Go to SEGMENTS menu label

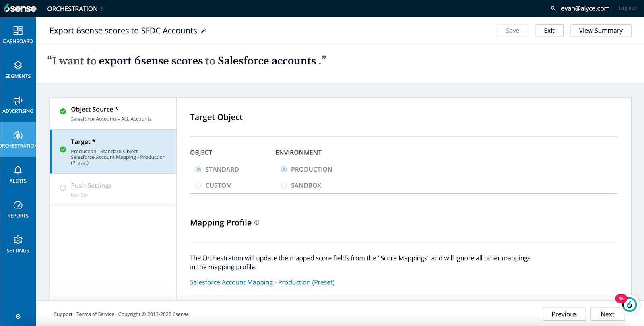18,76
